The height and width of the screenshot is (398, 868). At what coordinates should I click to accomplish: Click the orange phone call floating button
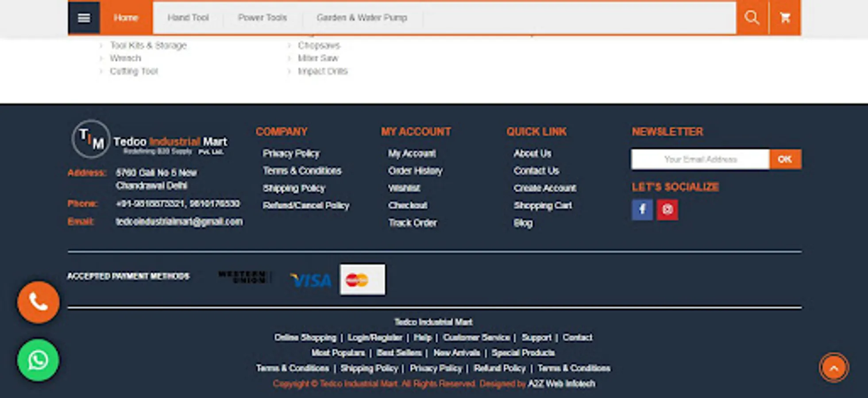pos(39,302)
